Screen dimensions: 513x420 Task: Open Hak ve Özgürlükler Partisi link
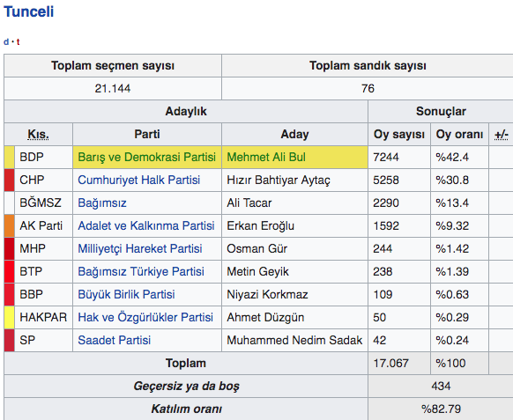(145, 317)
